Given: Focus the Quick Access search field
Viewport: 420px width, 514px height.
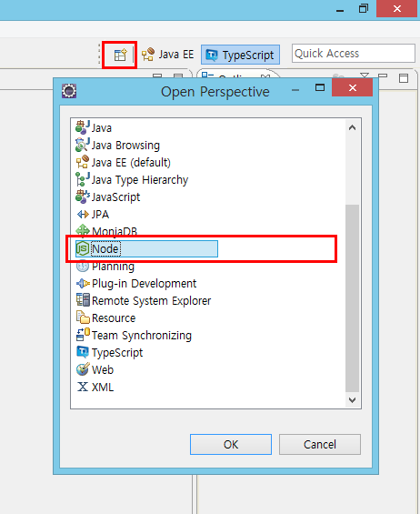Looking at the screenshot, I should pyautogui.click(x=353, y=54).
